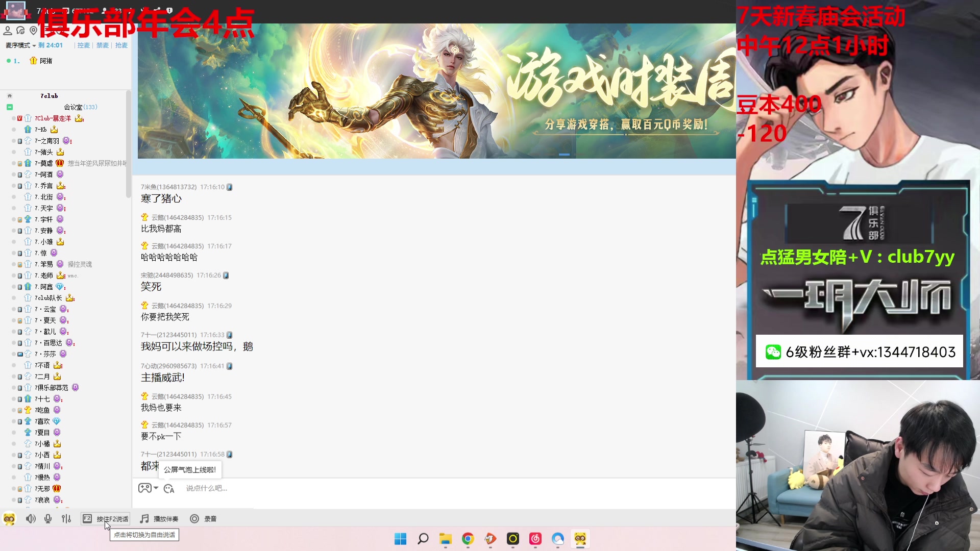This screenshot has height=551, width=980.
Task: Click the yellow shirt icon beside 7吃鱼
Action: (28, 410)
